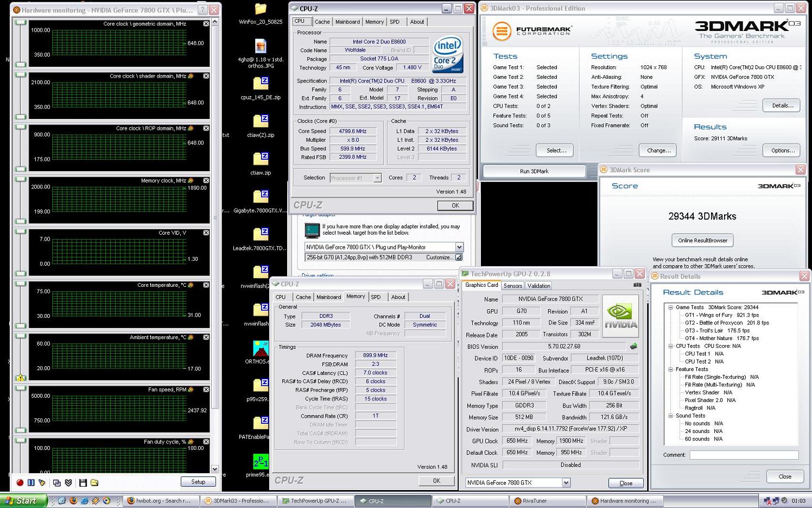Select the 4ghz JPG image desktop icon
The height and width of the screenshot is (508, 812).
coord(261,54)
